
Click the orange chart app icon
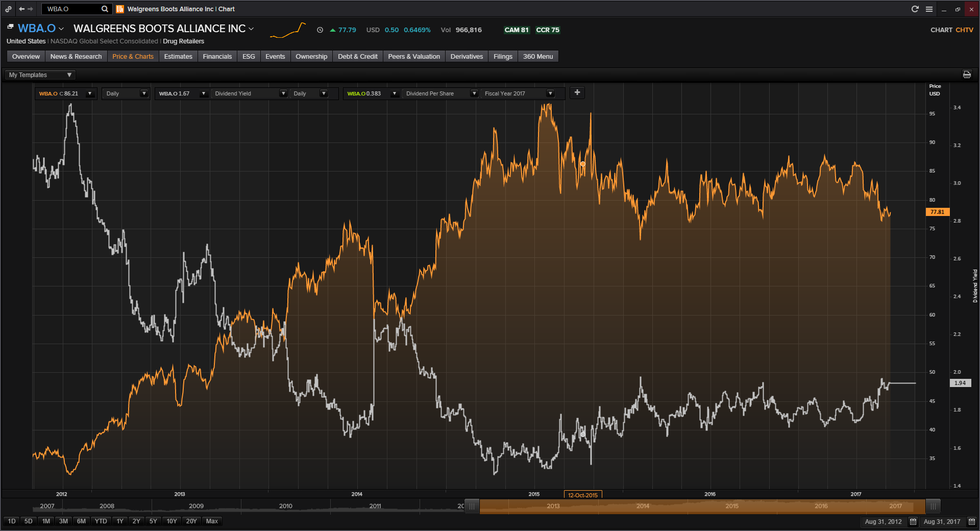120,9
